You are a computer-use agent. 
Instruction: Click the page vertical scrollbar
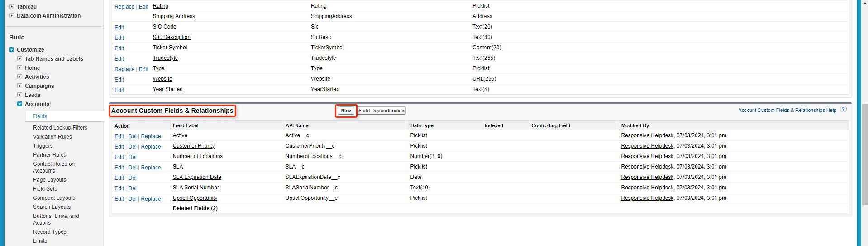pyautogui.click(x=864, y=136)
